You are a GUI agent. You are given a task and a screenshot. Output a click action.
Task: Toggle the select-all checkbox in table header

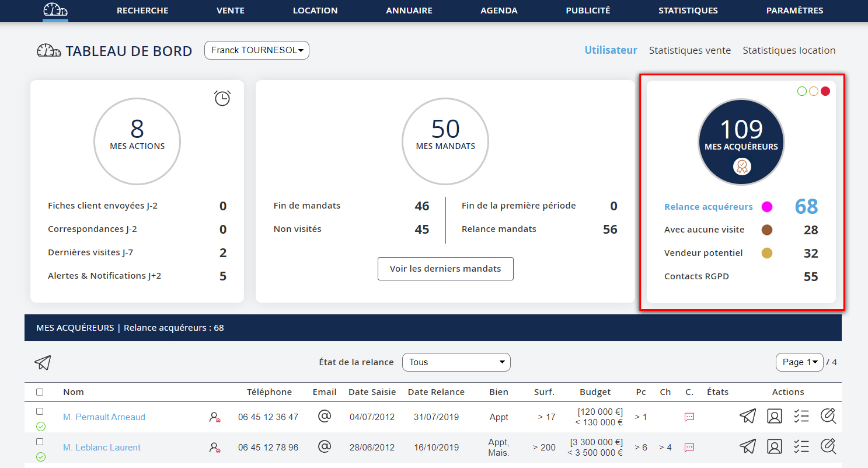point(40,392)
